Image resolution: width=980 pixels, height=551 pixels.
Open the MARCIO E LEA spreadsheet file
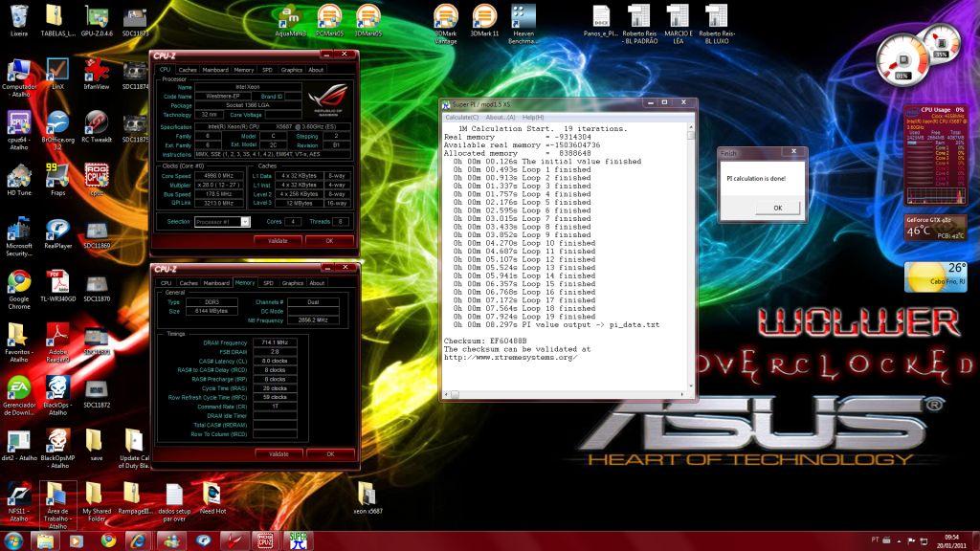(x=679, y=24)
